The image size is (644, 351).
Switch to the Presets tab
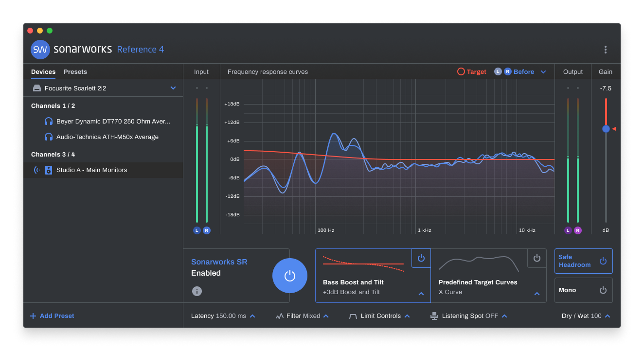pos(75,72)
